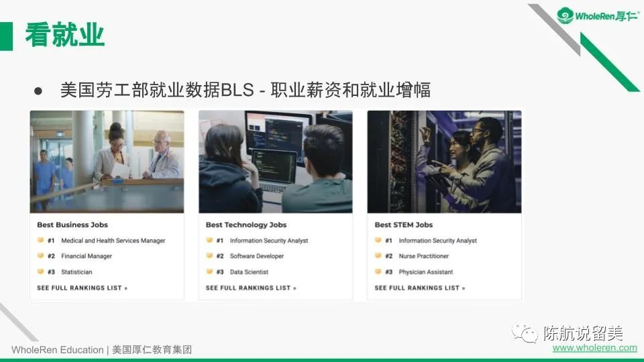The width and height of the screenshot is (644, 362).
Task: Select Medical and Health Services Manager
Action: point(113,241)
